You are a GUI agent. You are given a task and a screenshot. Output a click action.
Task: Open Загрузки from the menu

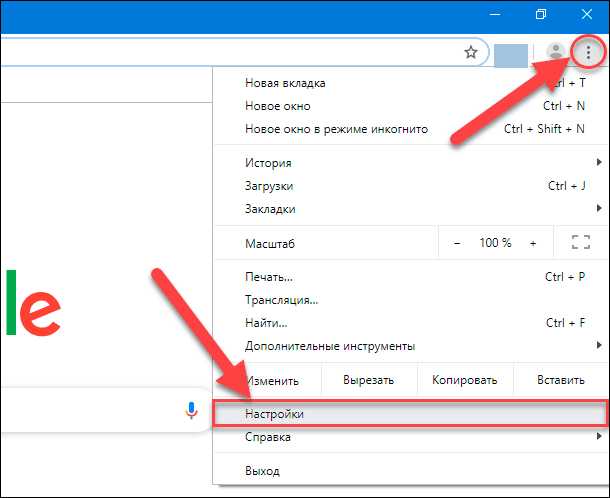[x=411, y=186]
